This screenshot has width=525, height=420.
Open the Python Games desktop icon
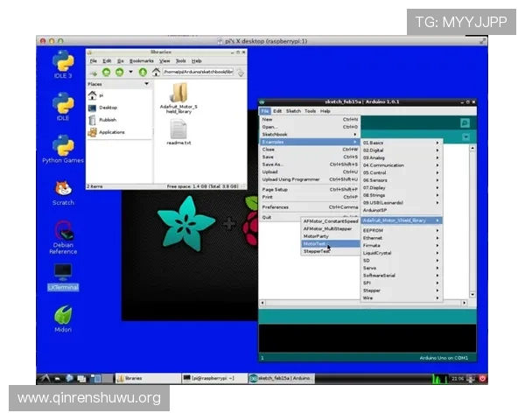pyautogui.click(x=63, y=145)
